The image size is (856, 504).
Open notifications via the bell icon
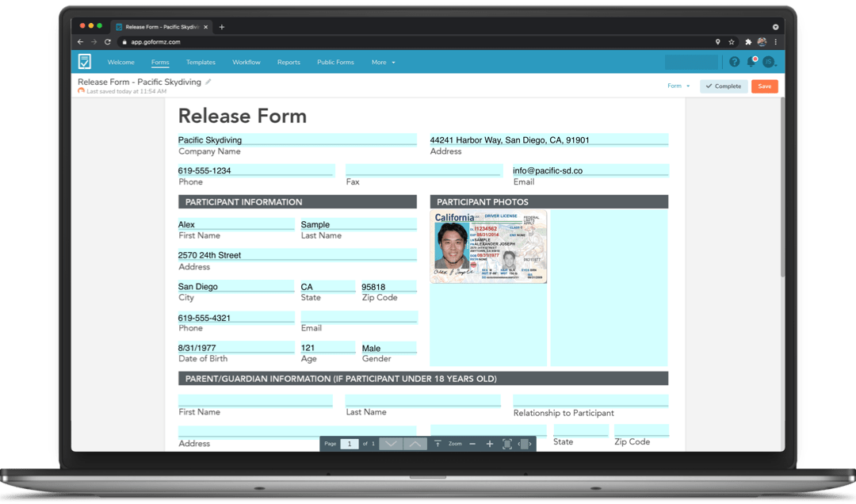click(751, 62)
